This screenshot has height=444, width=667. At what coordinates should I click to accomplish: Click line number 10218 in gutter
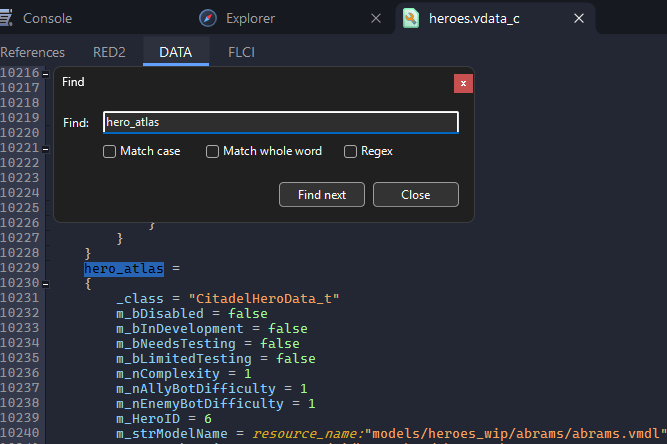point(20,103)
